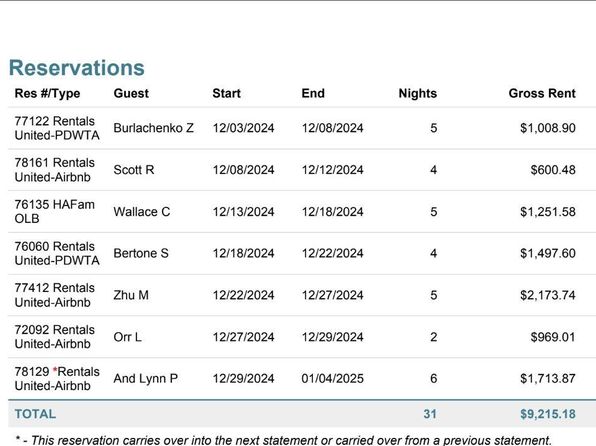Click the Nights column header

(x=417, y=94)
